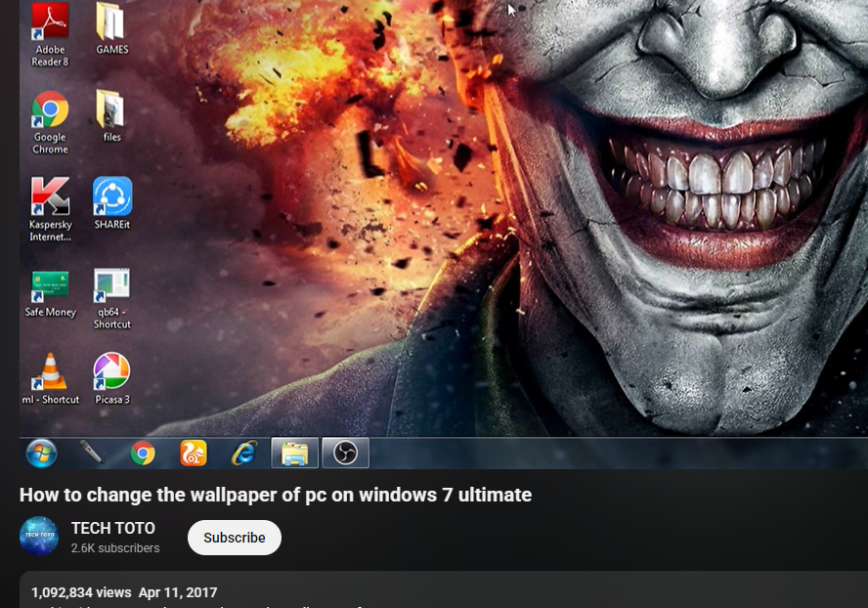This screenshot has width=868, height=608.
Task: Open the TECH TOTO channel name link
Action: [113, 528]
